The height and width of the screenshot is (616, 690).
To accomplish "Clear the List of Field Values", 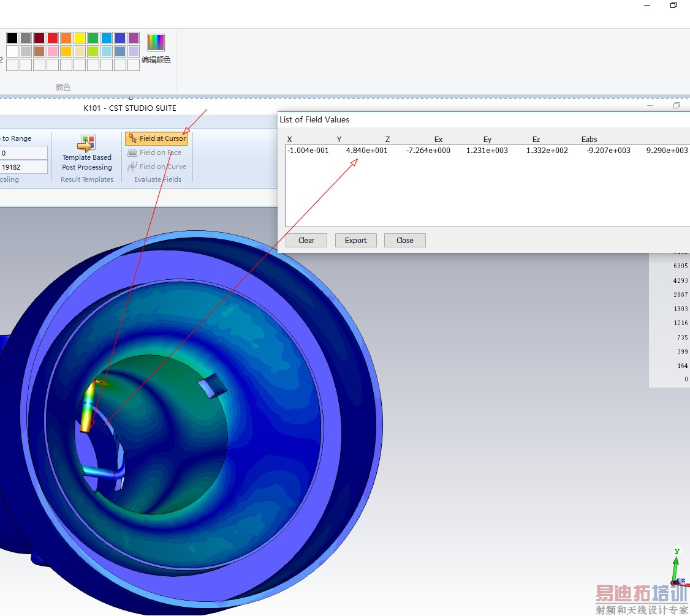I will pyautogui.click(x=306, y=241).
